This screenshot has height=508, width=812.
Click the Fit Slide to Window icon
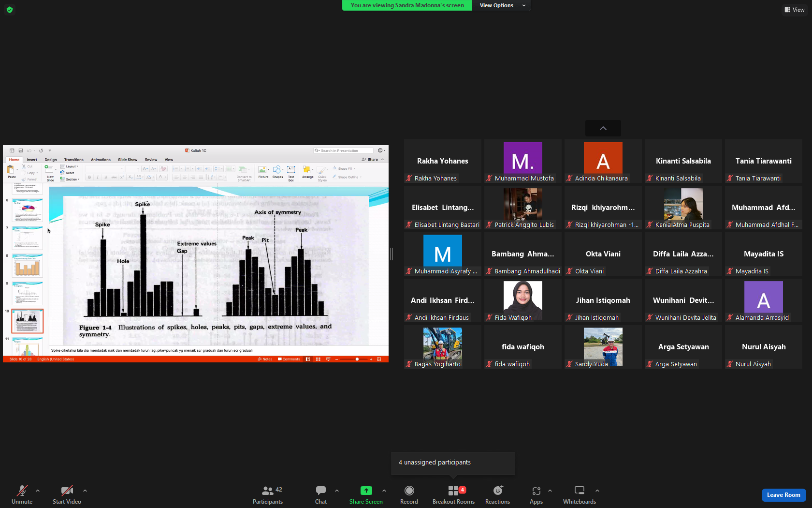tap(379, 359)
